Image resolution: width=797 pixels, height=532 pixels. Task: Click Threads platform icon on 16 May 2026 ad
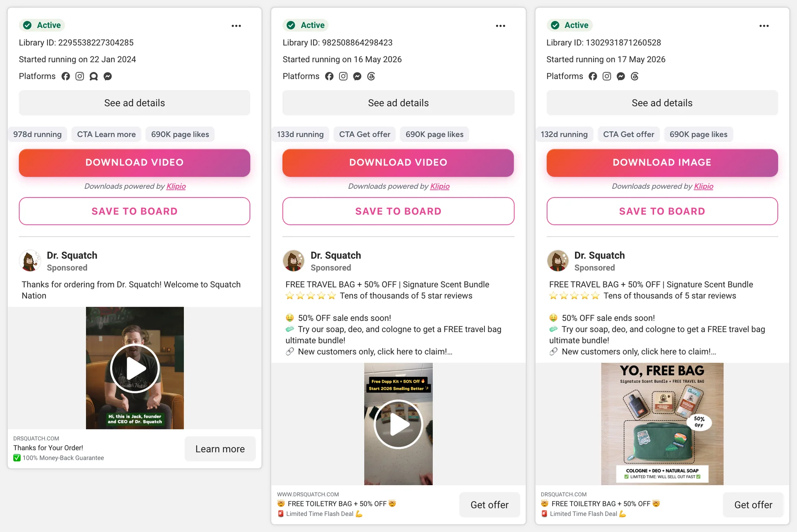click(x=371, y=76)
